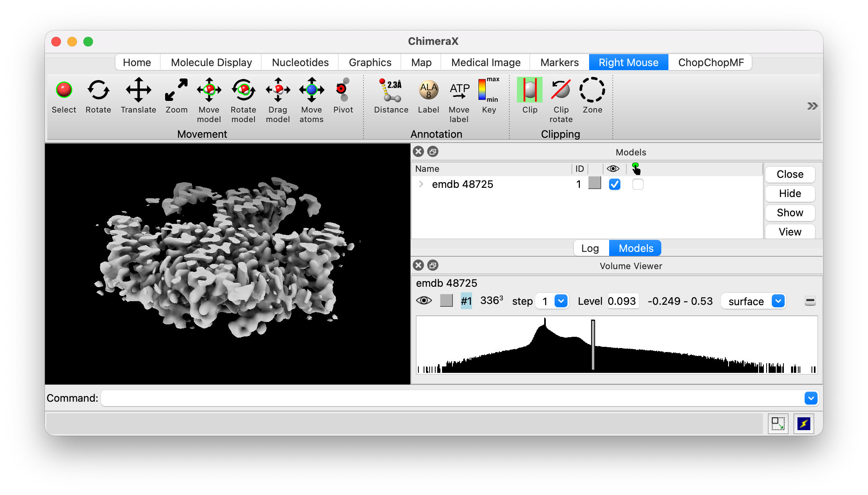Expand the emdb 48725 tree row

pyautogui.click(x=421, y=184)
